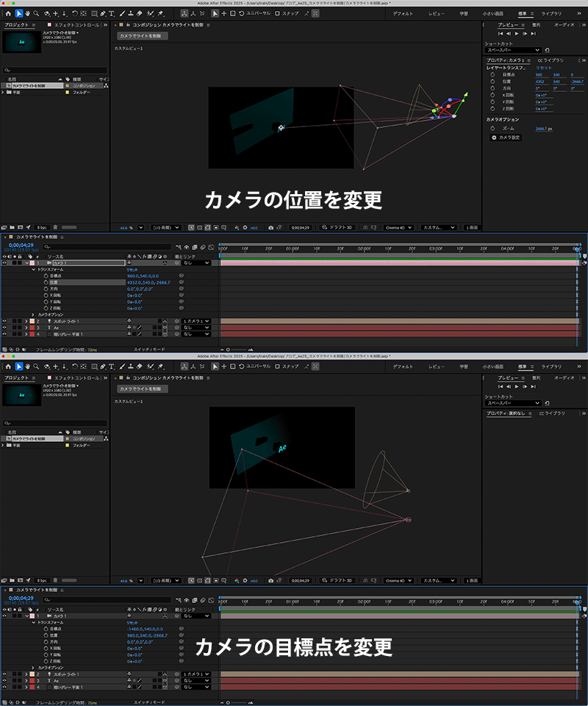Switch to 学習 workspace in upper window

463,14
